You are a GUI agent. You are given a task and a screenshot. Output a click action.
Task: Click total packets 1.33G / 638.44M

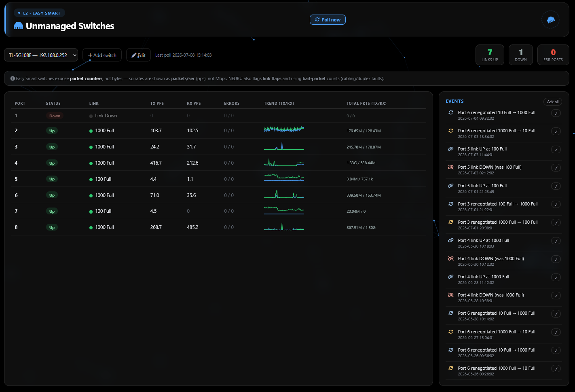click(361, 163)
